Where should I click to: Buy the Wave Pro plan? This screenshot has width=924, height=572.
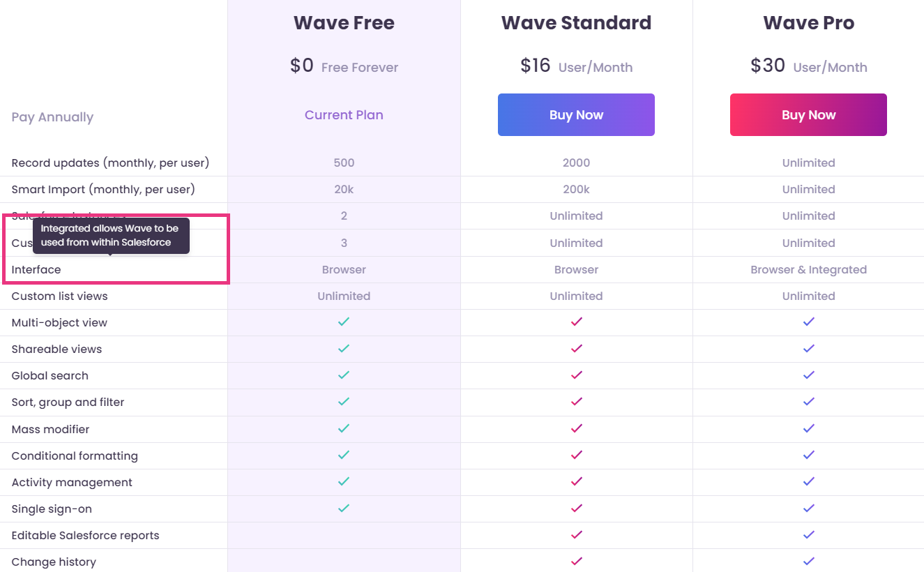808,115
